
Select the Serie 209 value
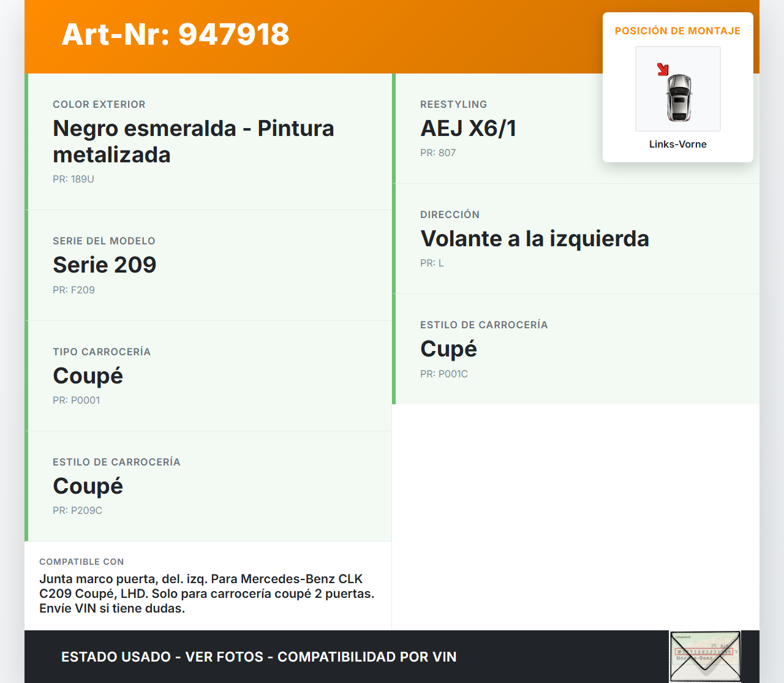[x=105, y=265]
